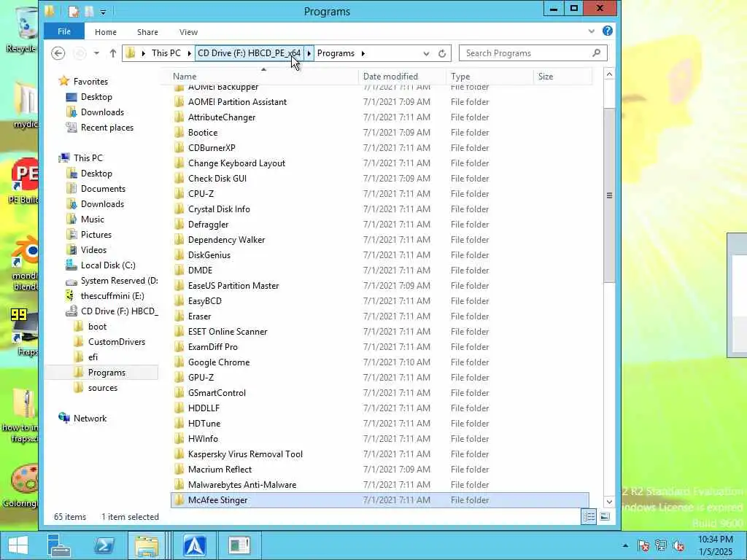Click the file list vertical scrollbar thumb

pos(609,195)
